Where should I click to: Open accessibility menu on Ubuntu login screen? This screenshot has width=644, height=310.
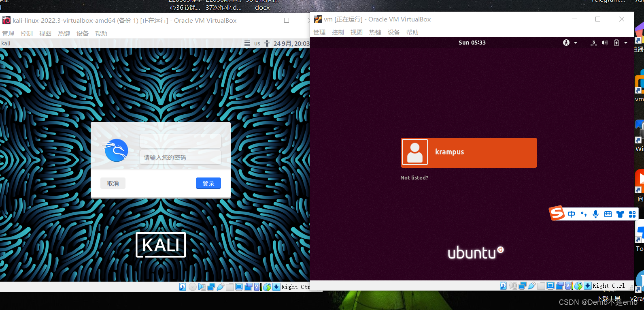[566, 43]
